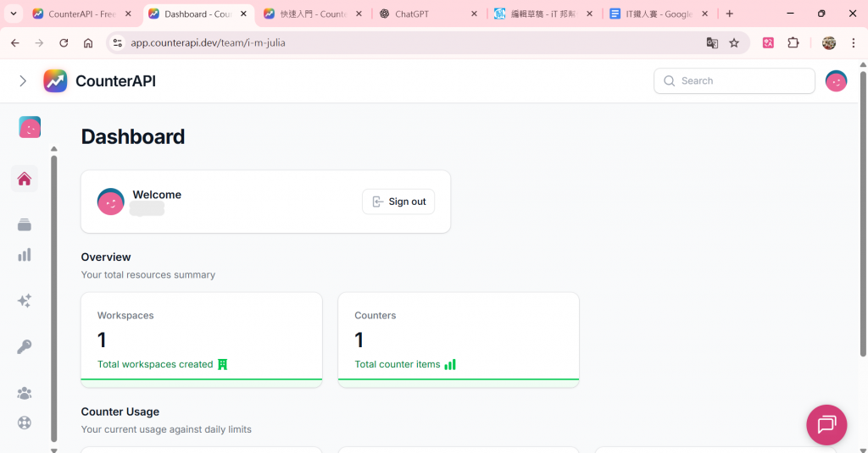Click the browser forward arrow
Image resolution: width=868 pixels, height=453 pixels.
click(39, 42)
